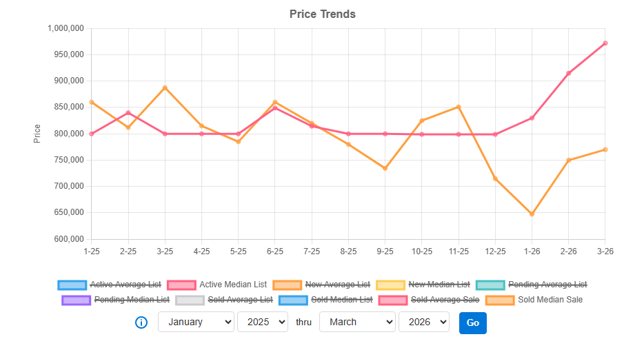This screenshot has height=339, width=644.
Task: Click the 3-26 Active Median data point
Action: coord(605,43)
